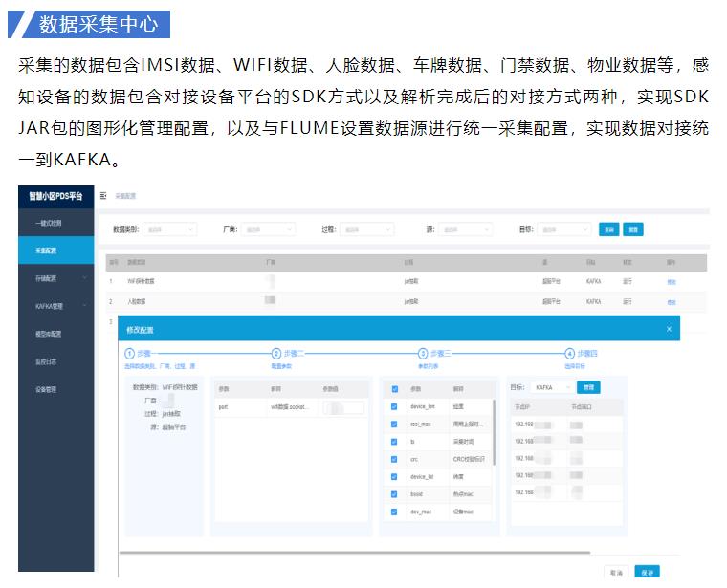Click the 保存 save button
Image resolution: width=727 pixels, height=588 pixels.
pyautogui.click(x=647, y=572)
